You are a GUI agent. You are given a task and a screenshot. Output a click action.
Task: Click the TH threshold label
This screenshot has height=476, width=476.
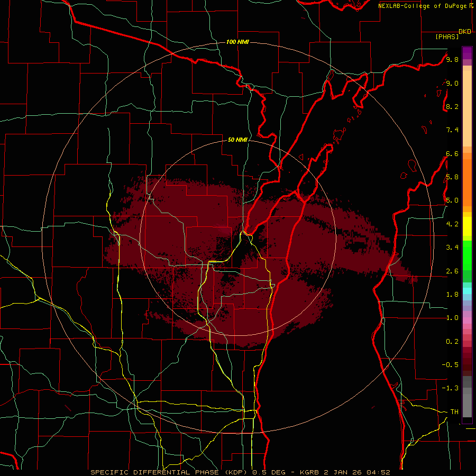[454, 412]
